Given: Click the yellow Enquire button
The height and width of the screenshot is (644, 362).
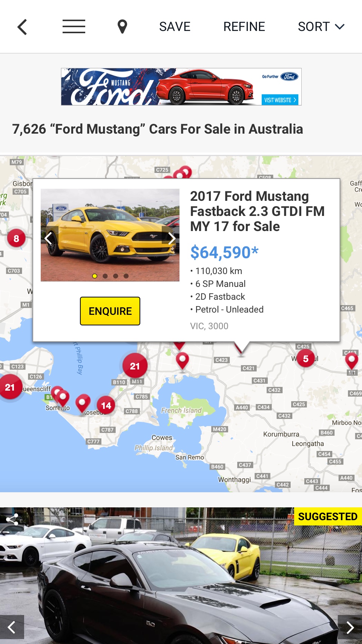Looking at the screenshot, I should tap(110, 311).
